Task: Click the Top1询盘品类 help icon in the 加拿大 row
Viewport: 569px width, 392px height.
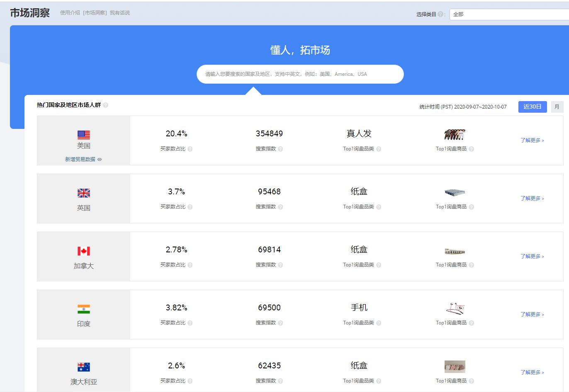Action: pyautogui.click(x=379, y=265)
